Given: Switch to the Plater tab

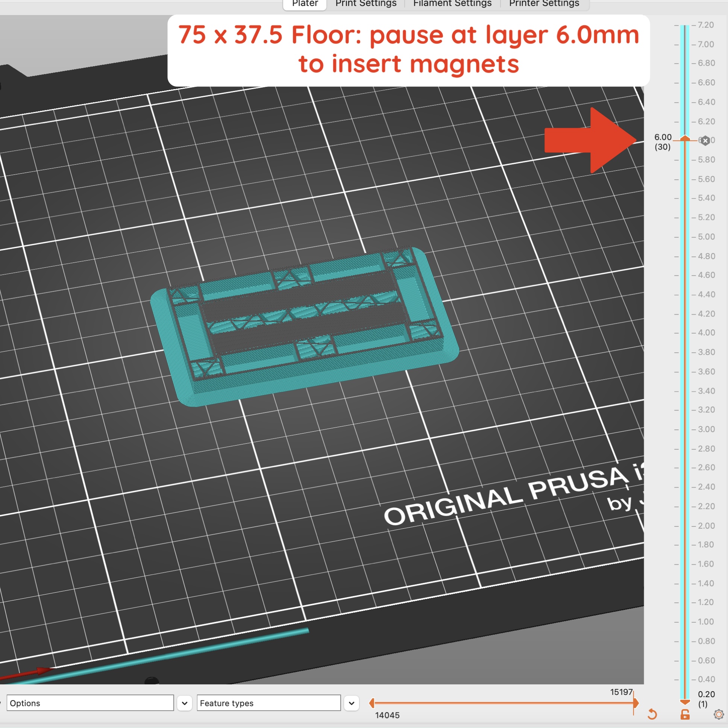Looking at the screenshot, I should [x=305, y=4].
